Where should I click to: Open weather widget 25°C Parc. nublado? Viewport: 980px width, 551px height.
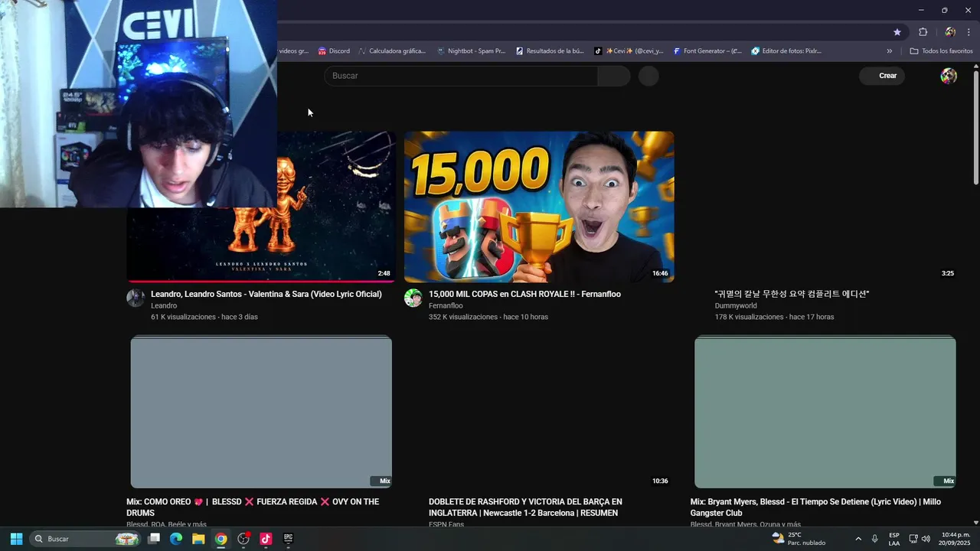click(799, 539)
